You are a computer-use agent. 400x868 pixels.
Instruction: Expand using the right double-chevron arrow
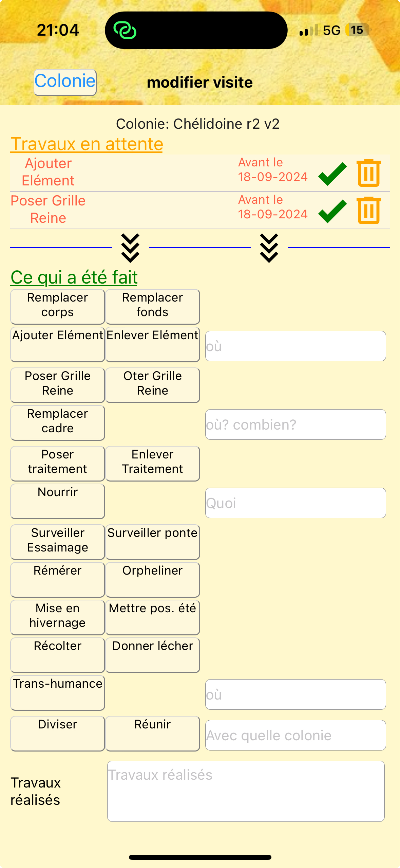[x=269, y=248]
